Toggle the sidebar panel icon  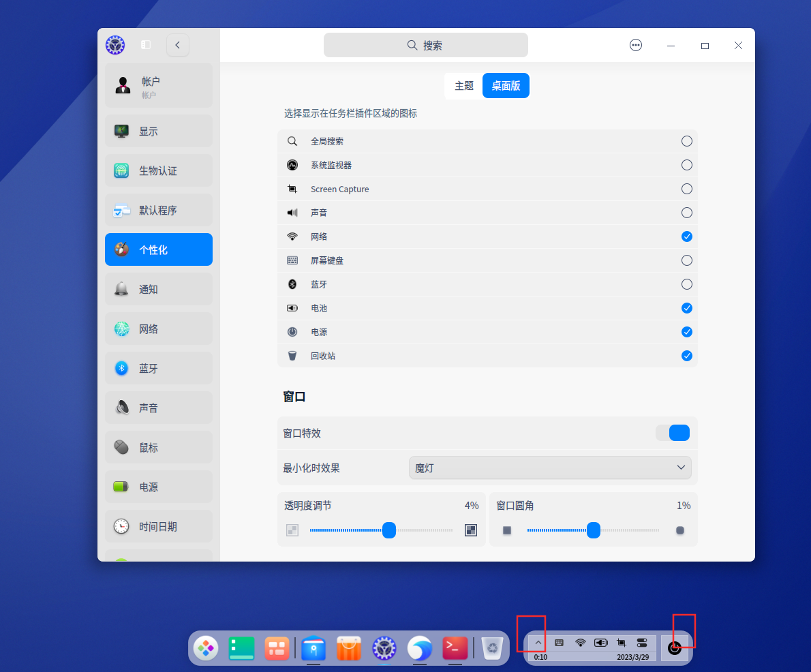pos(146,45)
